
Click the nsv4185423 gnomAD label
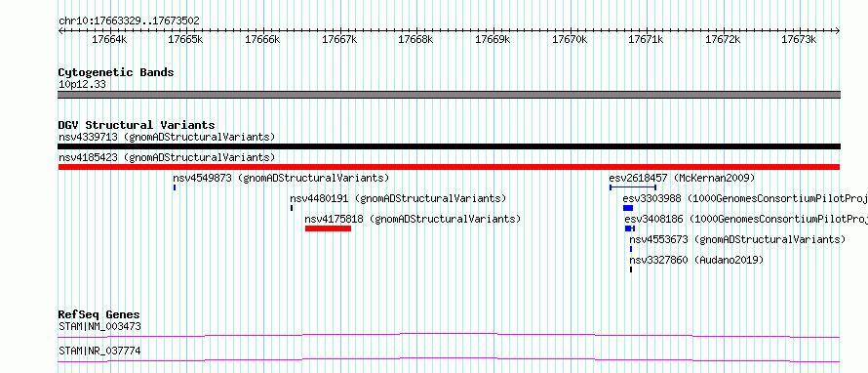(167, 157)
